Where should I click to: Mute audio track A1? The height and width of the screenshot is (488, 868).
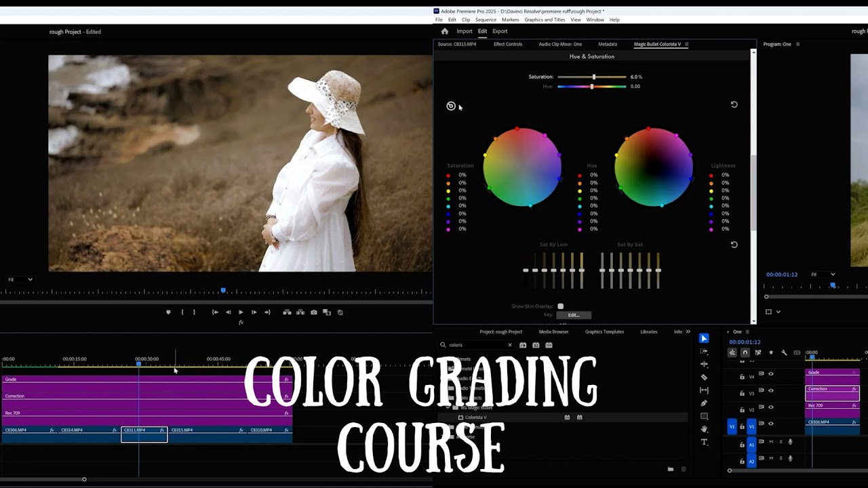point(771,442)
